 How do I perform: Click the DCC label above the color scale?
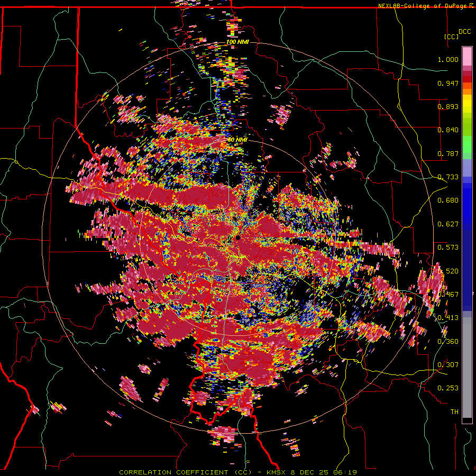pyautogui.click(x=464, y=32)
